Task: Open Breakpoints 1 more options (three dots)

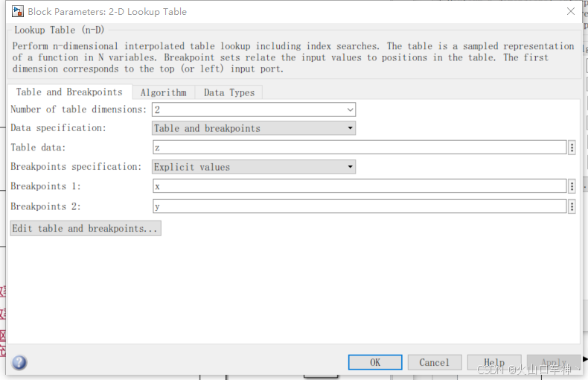Action: pyautogui.click(x=572, y=186)
